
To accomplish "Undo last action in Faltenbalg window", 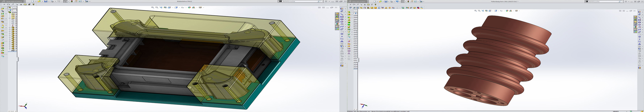I will click(397, 1).
